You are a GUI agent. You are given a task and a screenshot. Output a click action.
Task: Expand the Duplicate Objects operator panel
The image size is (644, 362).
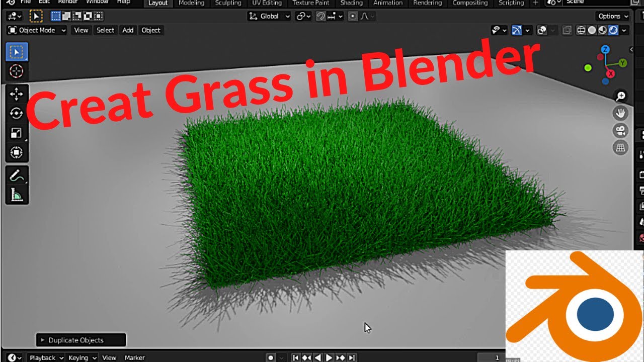(x=80, y=340)
